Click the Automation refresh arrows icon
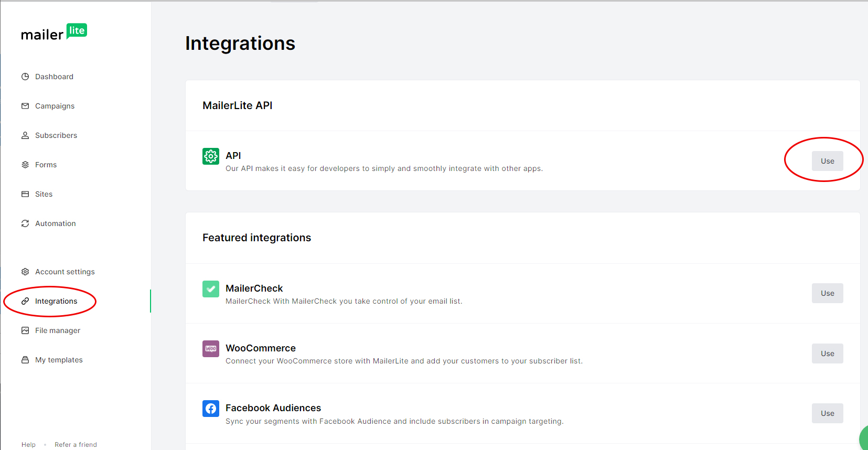The width and height of the screenshot is (868, 450). (25, 223)
